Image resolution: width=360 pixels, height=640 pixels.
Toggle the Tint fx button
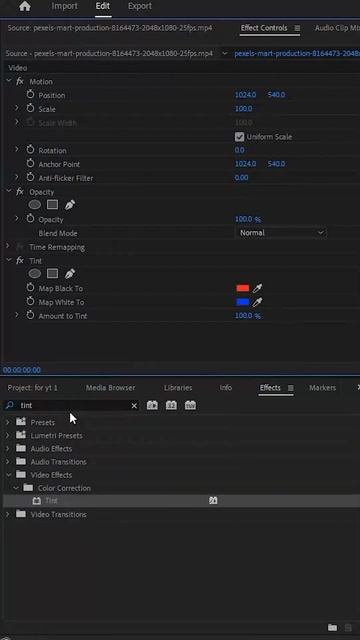coord(20,260)
